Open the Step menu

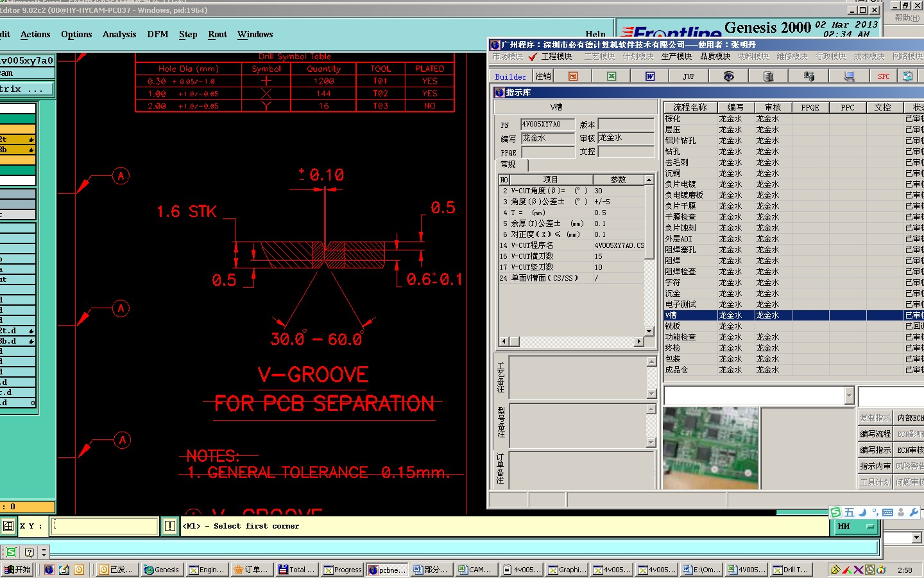coord(188,35)
